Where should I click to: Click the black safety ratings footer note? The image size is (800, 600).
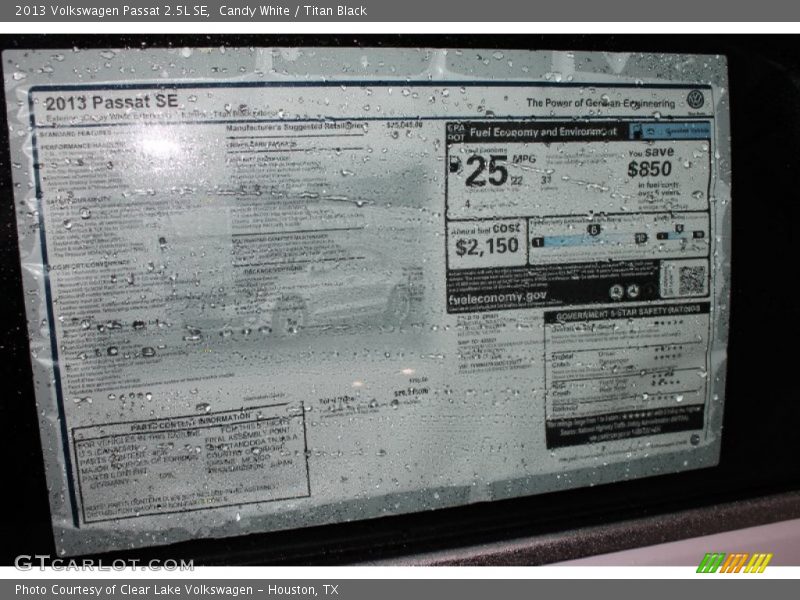pos(623,427)
